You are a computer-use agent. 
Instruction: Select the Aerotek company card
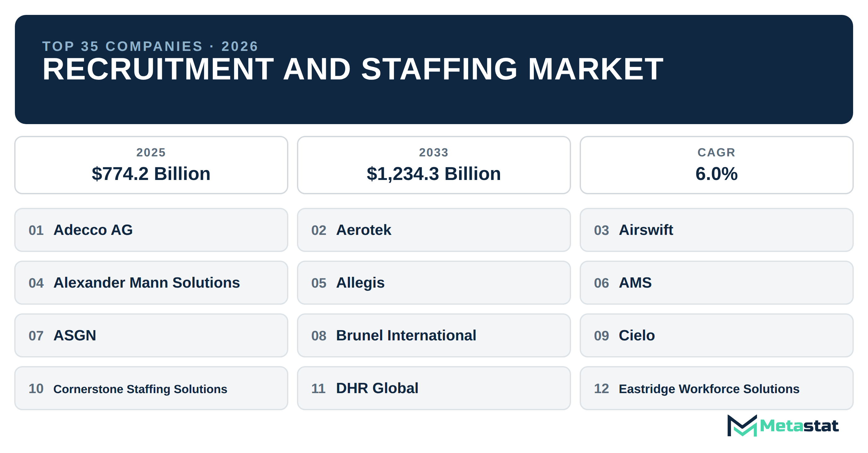tap(434, 230)
